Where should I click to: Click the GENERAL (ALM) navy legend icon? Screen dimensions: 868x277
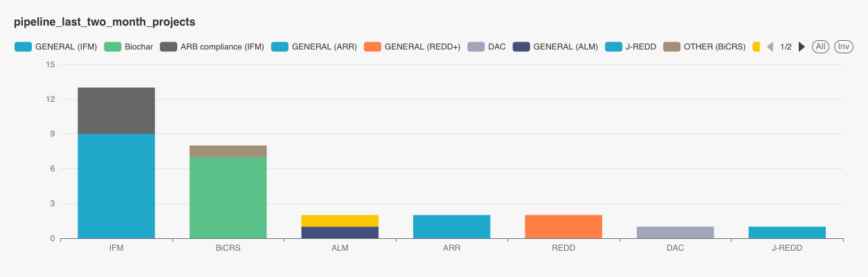pyautogui.click(x=521, y=47)
